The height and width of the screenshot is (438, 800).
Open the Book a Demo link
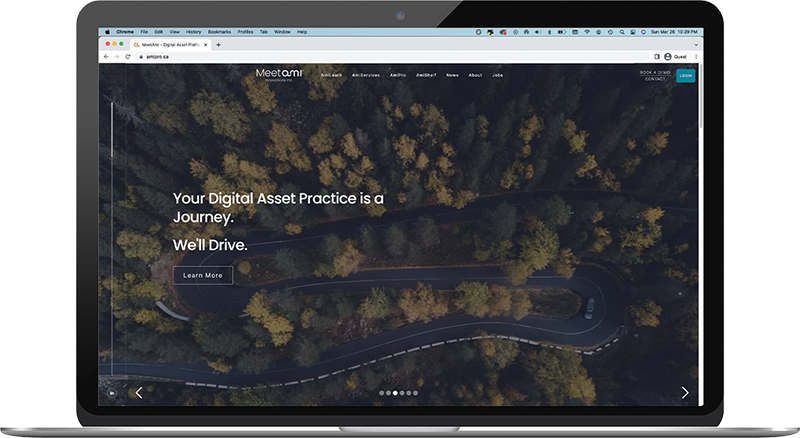tap(655, 72)
